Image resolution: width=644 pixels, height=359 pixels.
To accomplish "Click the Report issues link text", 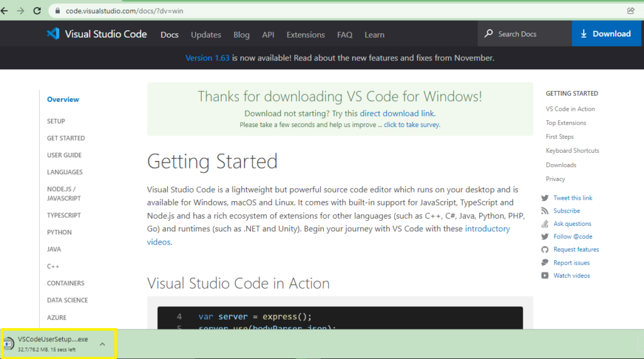I will tap(571, 262).
